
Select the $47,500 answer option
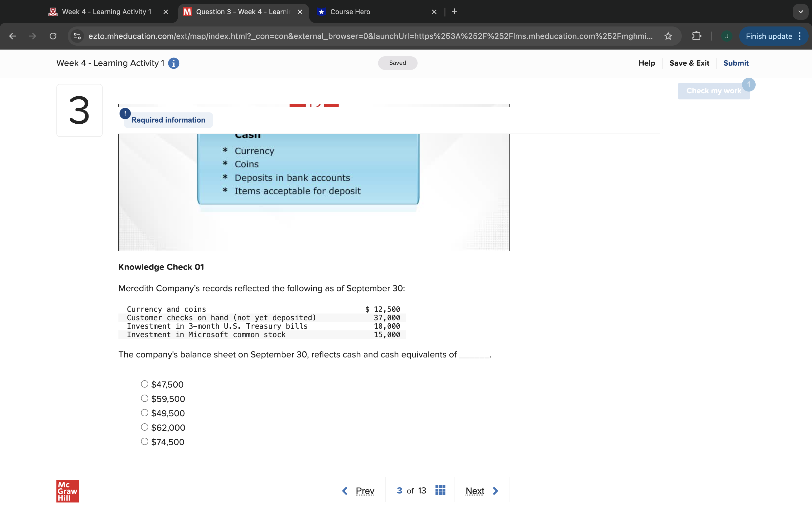145,384
